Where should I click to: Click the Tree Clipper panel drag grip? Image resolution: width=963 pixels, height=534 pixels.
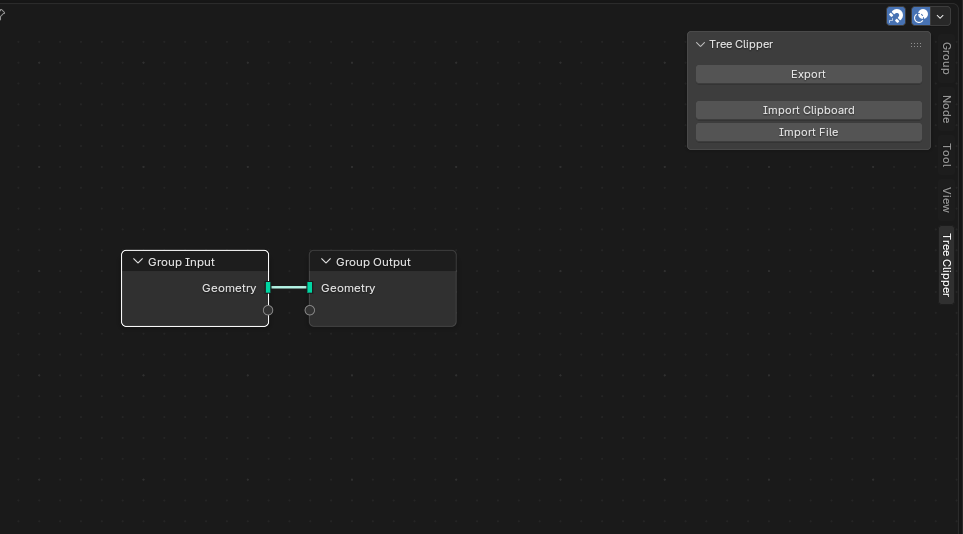coord(915,45)
